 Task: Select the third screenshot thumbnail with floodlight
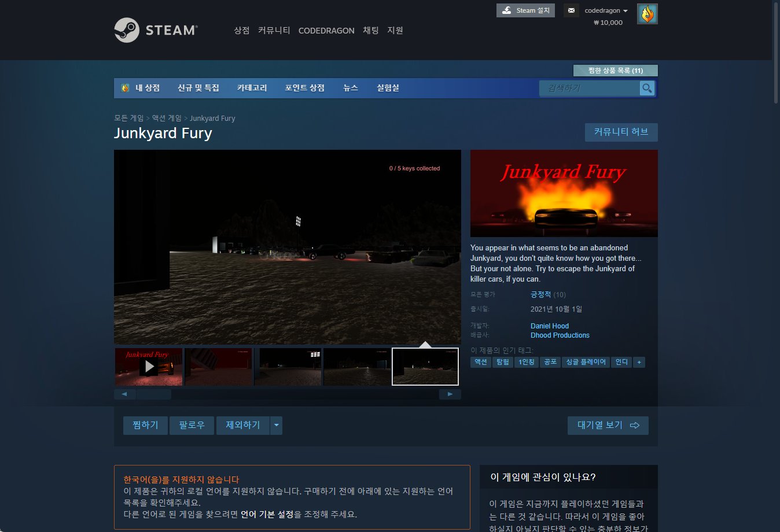coord(288,367)
